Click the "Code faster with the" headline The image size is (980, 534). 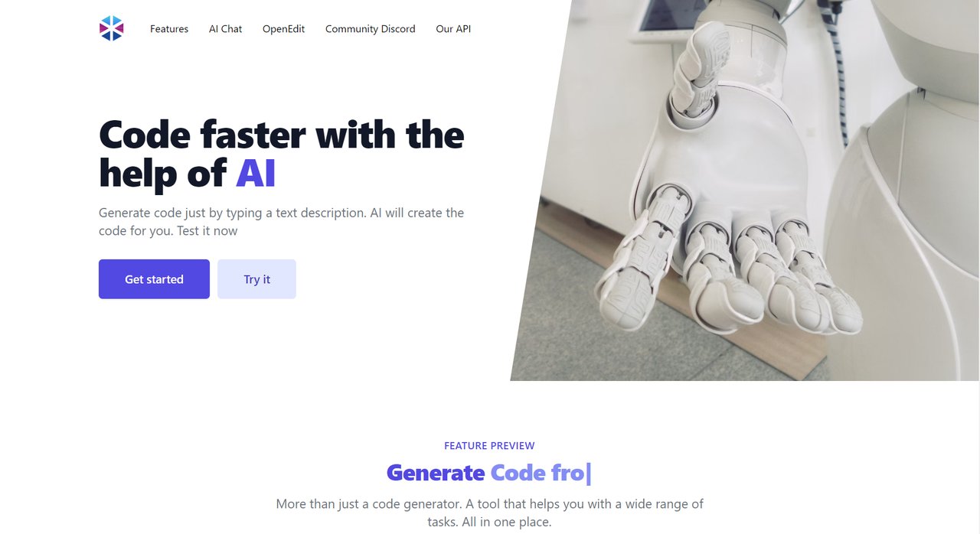coord(282,135)
